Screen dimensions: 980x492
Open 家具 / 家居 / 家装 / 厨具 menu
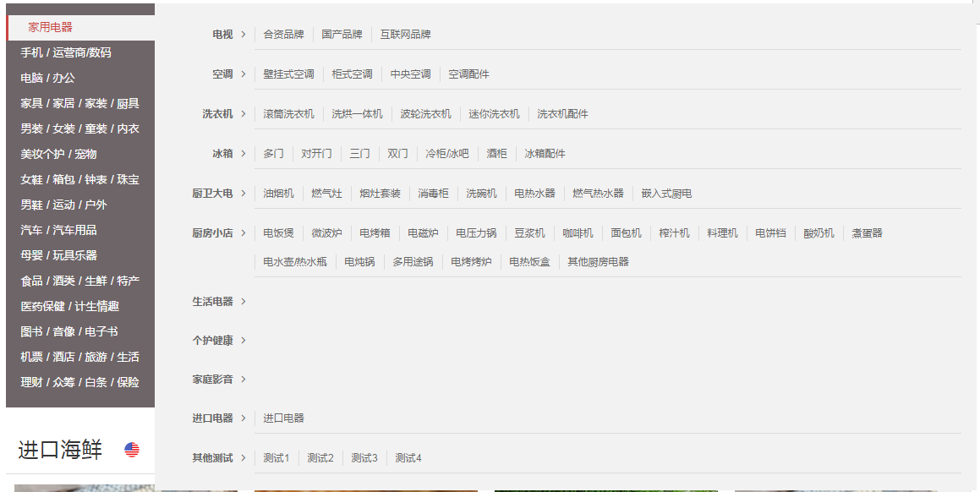coord(80,103)
